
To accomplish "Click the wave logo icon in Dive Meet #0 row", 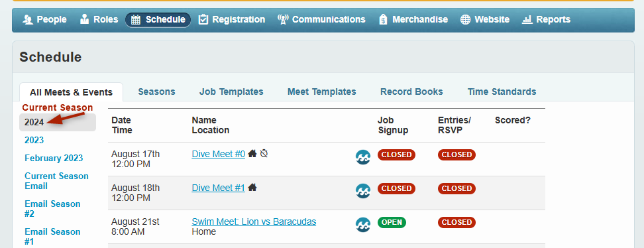I will [363, 156].
